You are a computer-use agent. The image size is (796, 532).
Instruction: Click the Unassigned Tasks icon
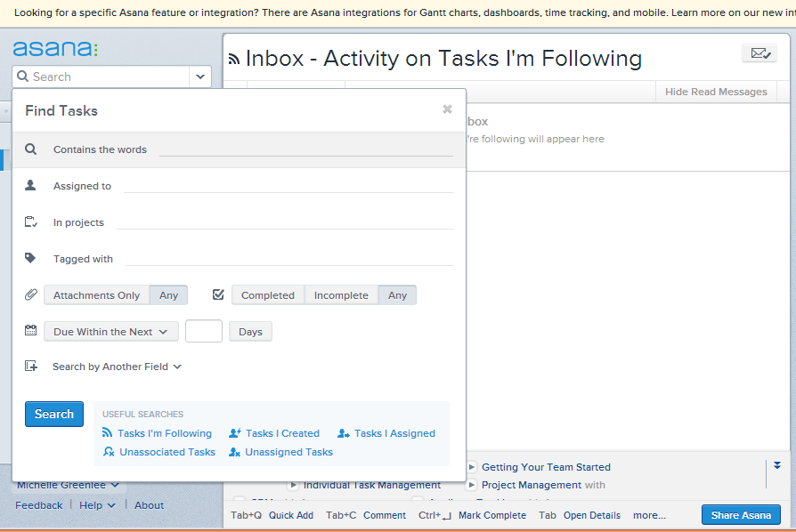click(234, 451)
